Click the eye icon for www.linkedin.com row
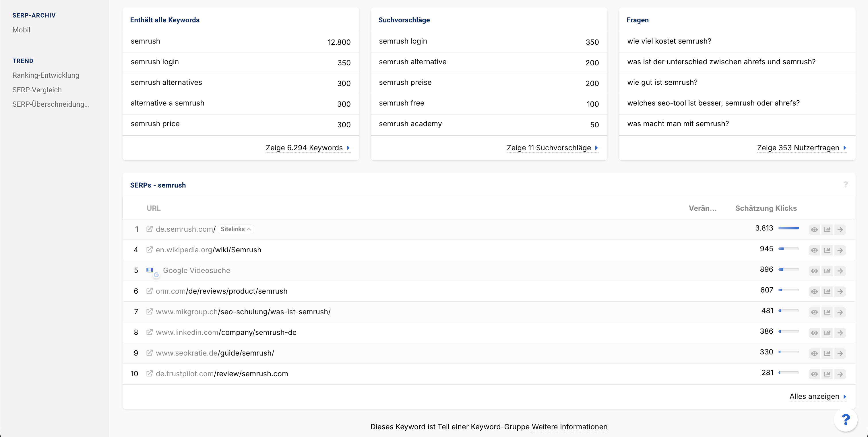Image resolution: width=868 pixels, height=437 pixels. pos(814,333)
